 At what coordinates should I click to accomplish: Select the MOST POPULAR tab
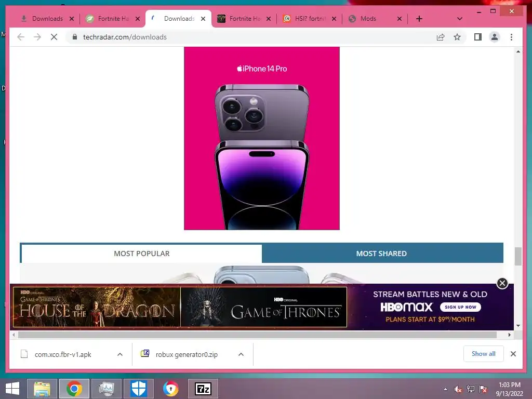coord(141,254)
